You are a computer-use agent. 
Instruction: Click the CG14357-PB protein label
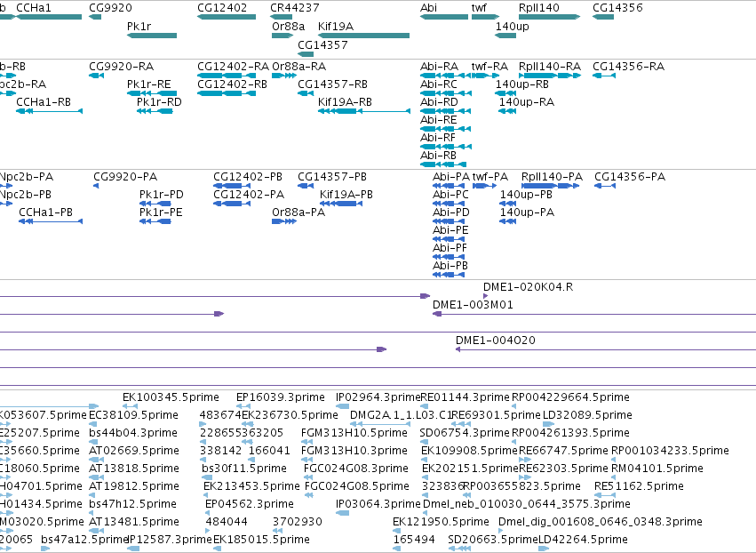point(332,177)
